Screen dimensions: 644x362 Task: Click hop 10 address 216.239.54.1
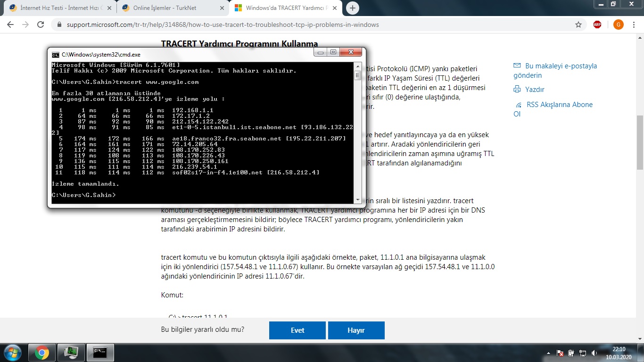pyautogui.click(x=195, y=167)
